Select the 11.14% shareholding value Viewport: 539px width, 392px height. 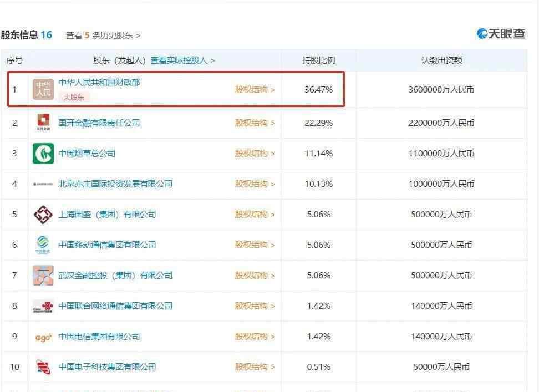pos(319,153)
